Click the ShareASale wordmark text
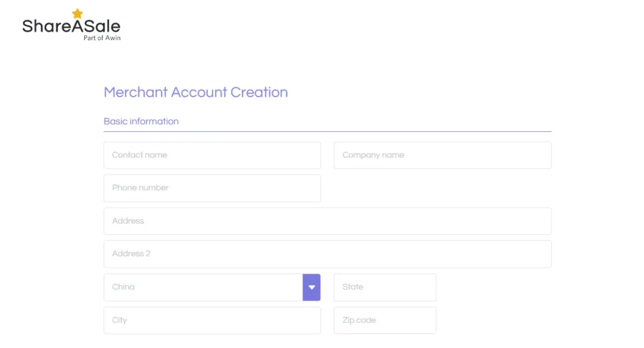This screenshot has width=644, height=348. [x=71, y=26]
